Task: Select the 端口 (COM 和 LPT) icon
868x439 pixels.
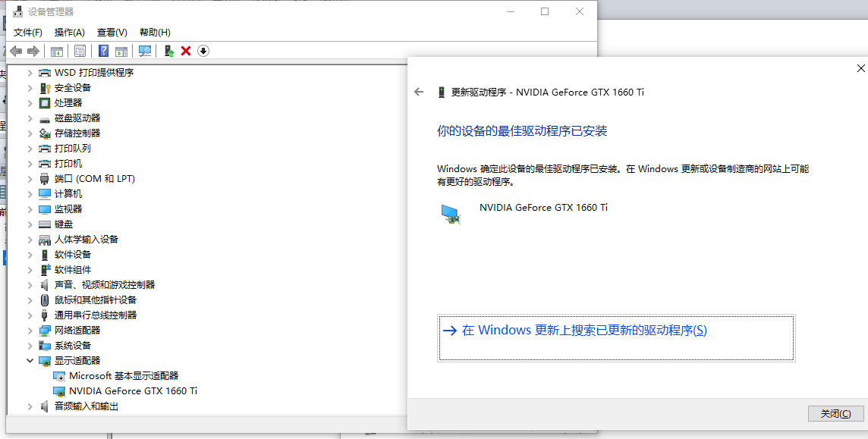Action: pos(45,179)
